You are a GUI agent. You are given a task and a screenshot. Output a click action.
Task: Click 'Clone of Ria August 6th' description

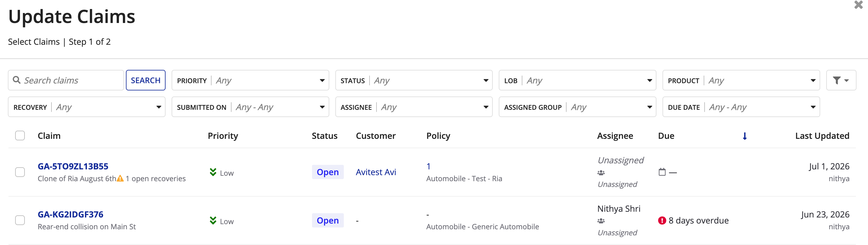coord(77,178)
